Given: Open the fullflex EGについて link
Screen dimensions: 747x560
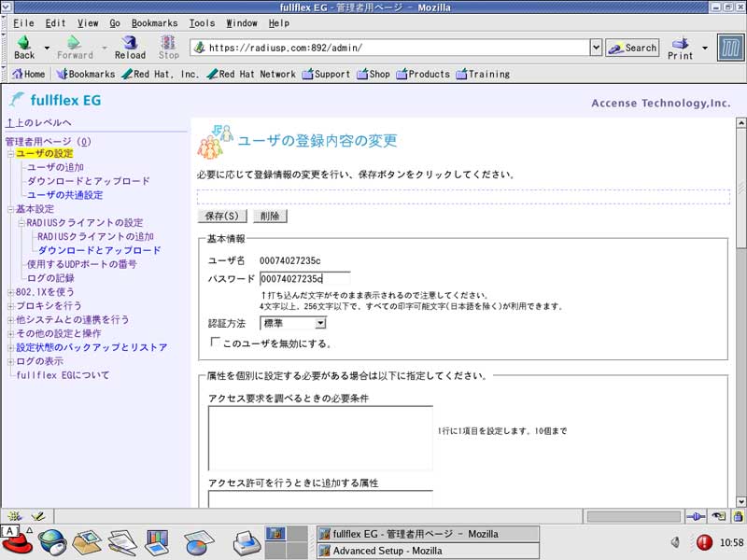Looking at the screenshot, I should (63, 375).
